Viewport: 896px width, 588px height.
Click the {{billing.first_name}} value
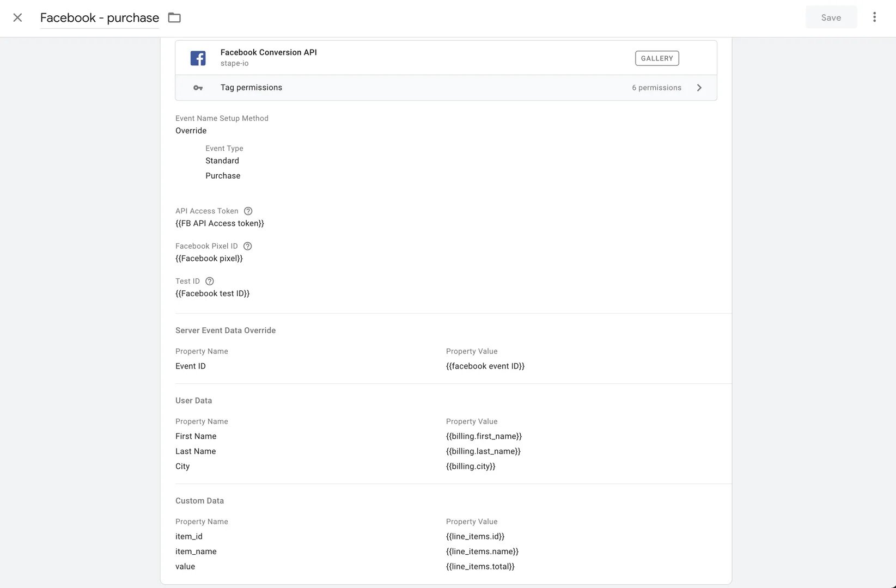484,437
